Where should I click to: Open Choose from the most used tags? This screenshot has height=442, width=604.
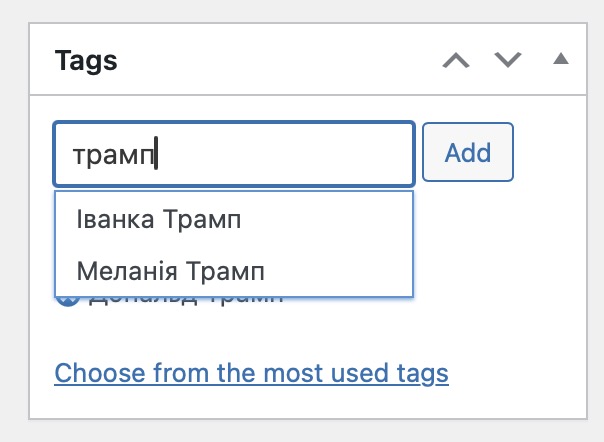click(252, 373)
